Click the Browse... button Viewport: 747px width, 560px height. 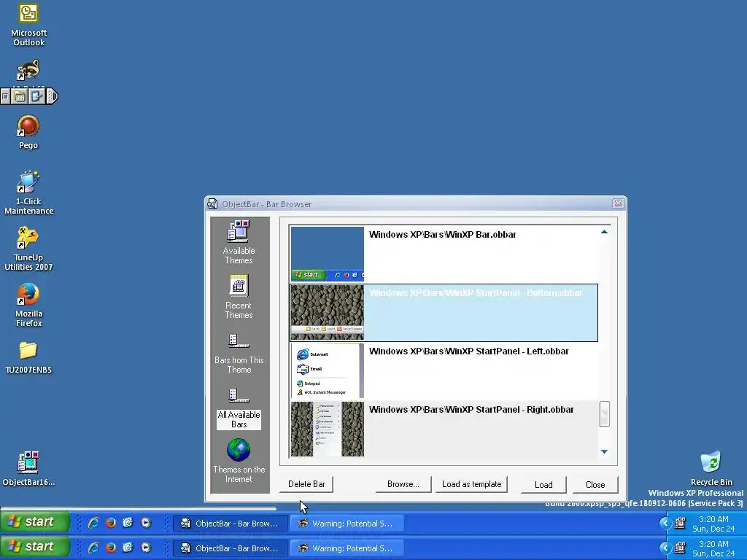[403, 484]
